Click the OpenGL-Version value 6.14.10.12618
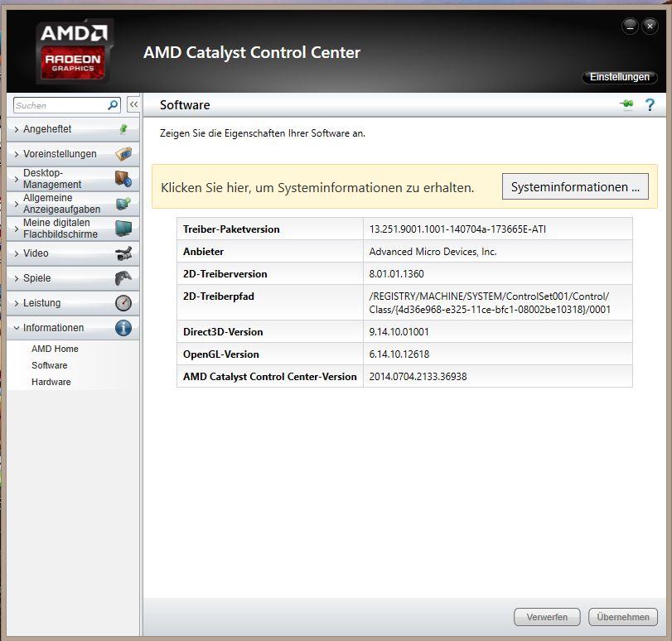The image size is (672, 641). tap(399, 354)
